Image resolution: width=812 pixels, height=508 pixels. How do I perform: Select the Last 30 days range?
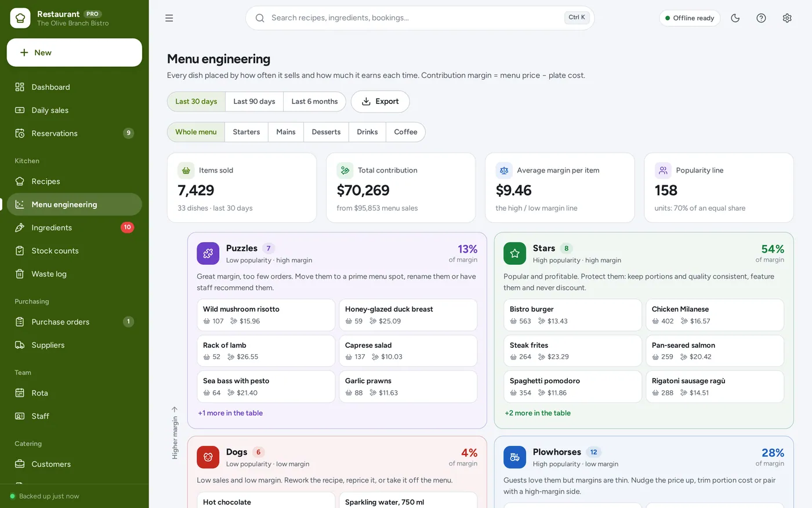(x=196, y=102)
